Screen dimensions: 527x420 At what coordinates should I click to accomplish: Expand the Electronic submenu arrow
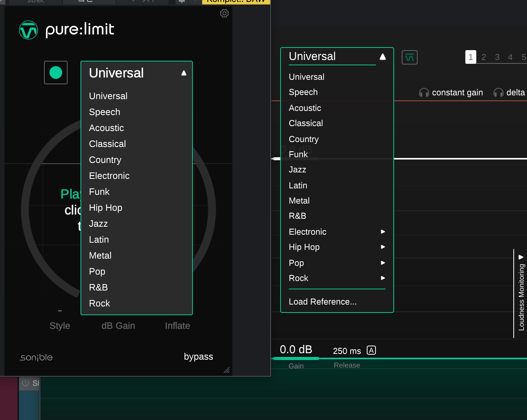(383, 232)
